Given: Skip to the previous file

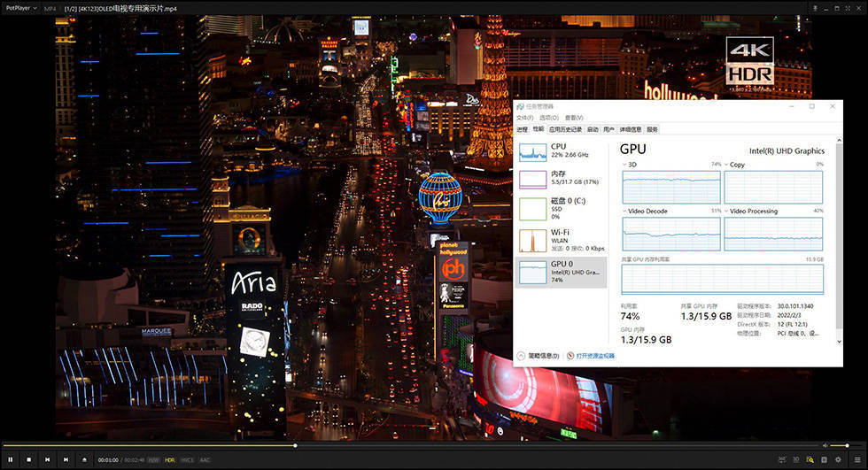Looking at the screenshot, I should (x=47, y=459).
